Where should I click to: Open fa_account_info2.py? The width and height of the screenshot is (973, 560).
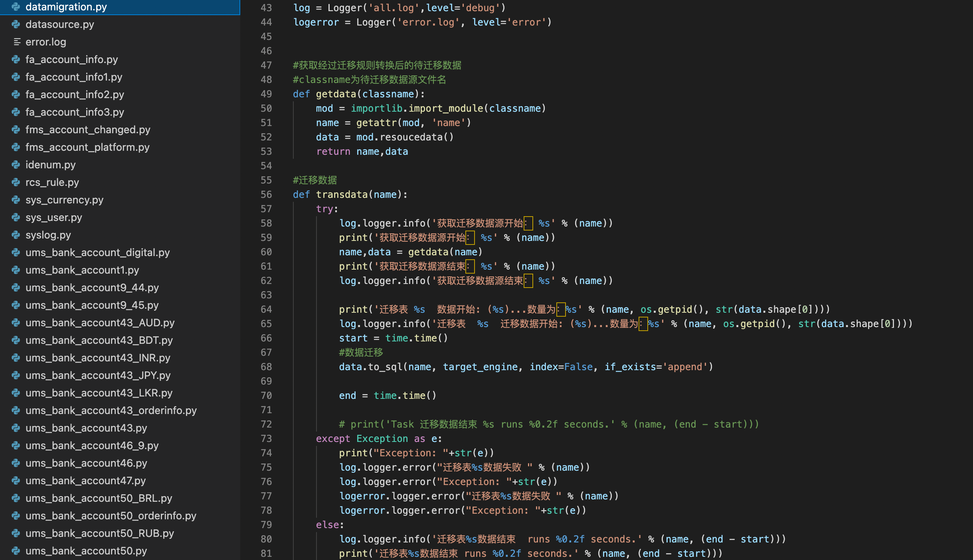(120, 95)
